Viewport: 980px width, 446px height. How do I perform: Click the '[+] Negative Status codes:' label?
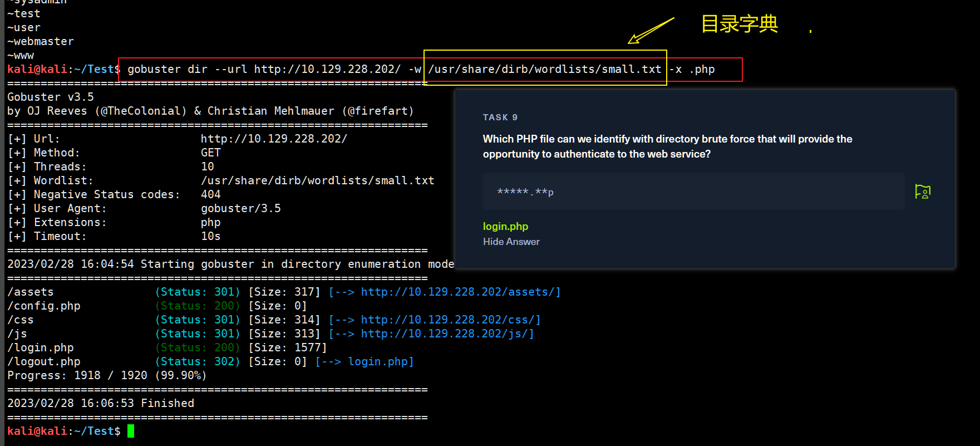[94, 194]
